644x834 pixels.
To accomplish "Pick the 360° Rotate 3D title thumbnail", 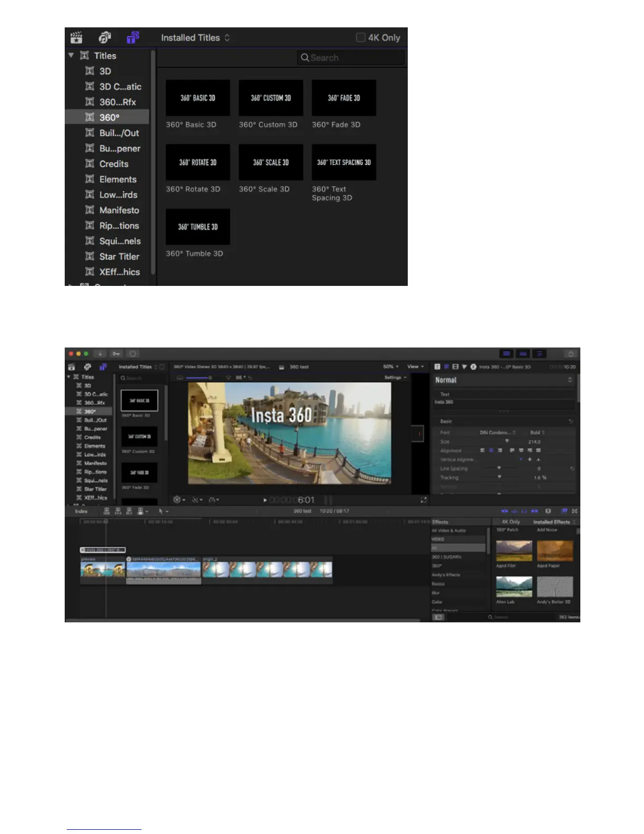I will (x=198, y=162).
